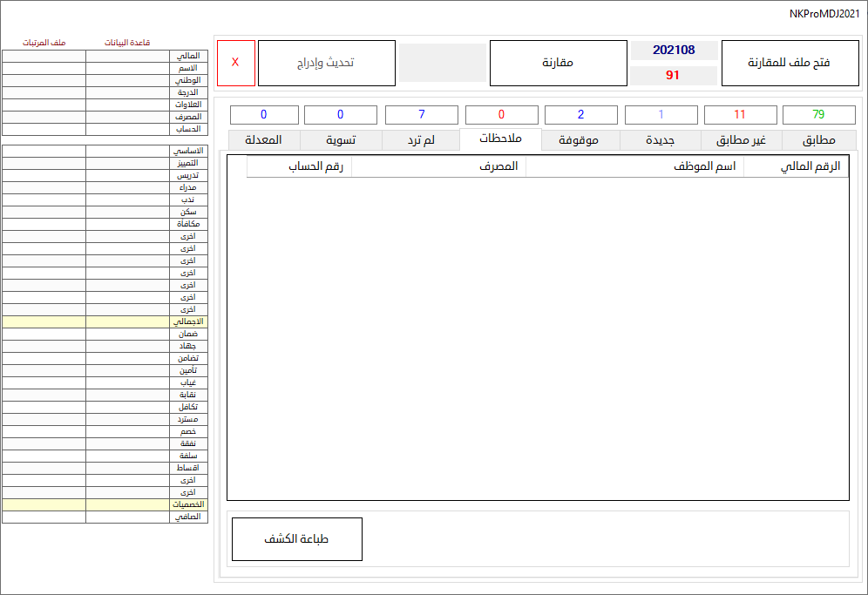Click the green 79 count box
Image resolution: width=868 pixels, height=595 pixels.
tap(818, 115)
